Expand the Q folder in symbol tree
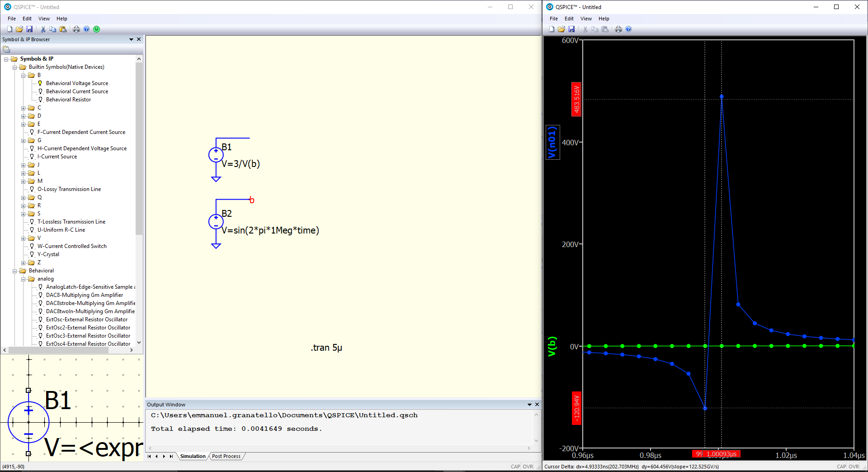868x472 pixels. (x=24, y=197)
